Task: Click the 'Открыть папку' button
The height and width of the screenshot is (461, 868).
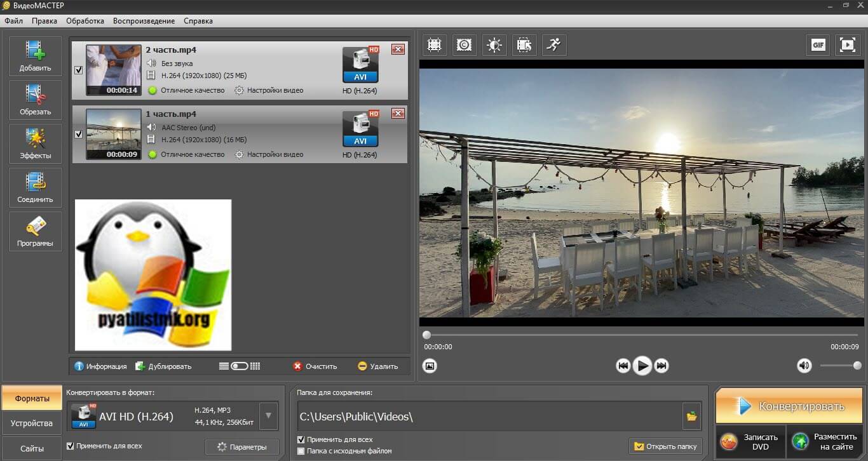Action: (x=666, y=446)
